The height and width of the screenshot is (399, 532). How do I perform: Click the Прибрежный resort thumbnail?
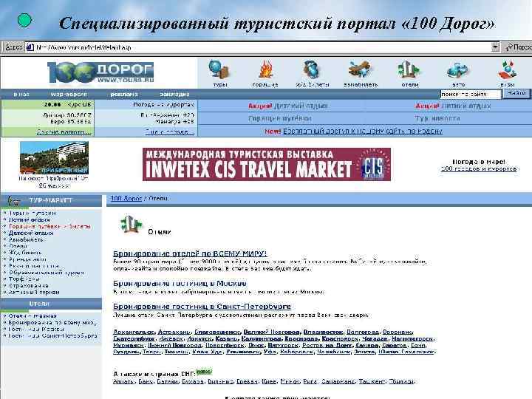point(54,158)
